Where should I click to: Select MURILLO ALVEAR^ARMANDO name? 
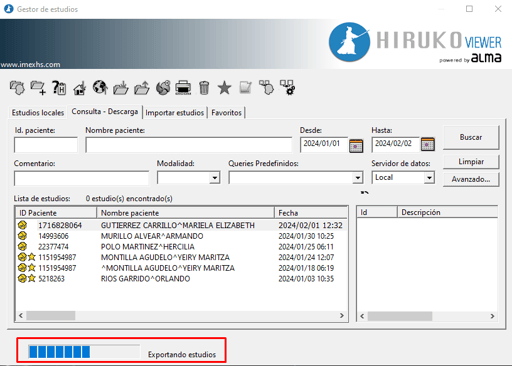[x=152, y=236]
